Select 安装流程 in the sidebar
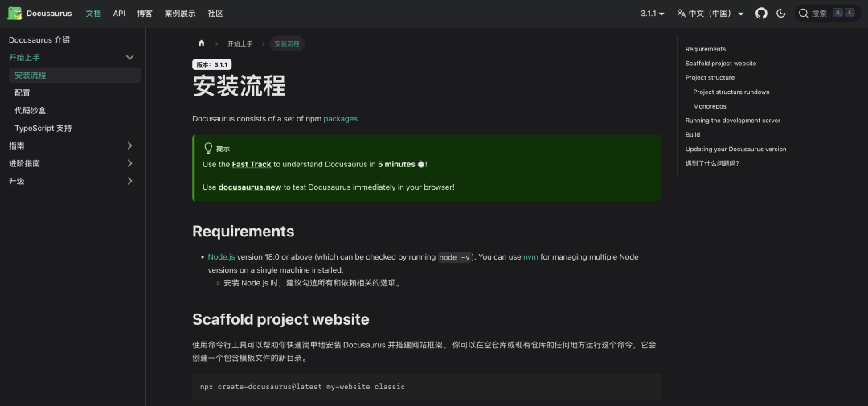 [75, 76]
